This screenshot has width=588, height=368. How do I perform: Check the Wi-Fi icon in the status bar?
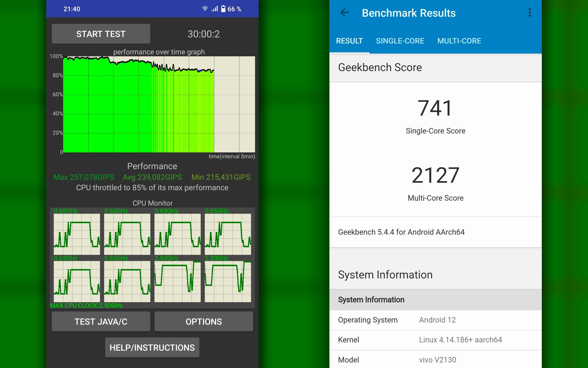pyautogui.click(x=205, y=9)
